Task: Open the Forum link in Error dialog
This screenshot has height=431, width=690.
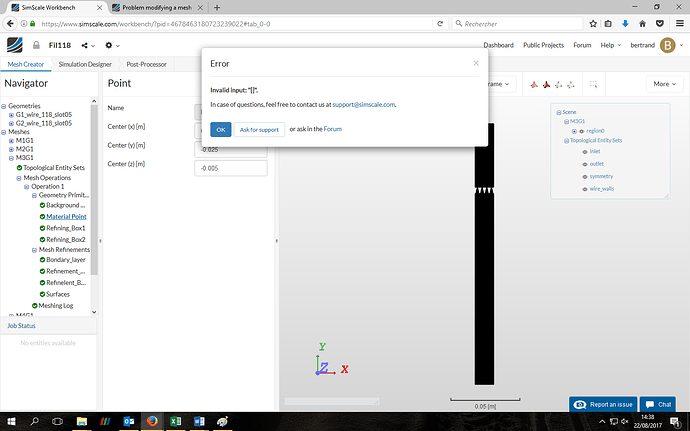Action: click(x=333, y=129)
